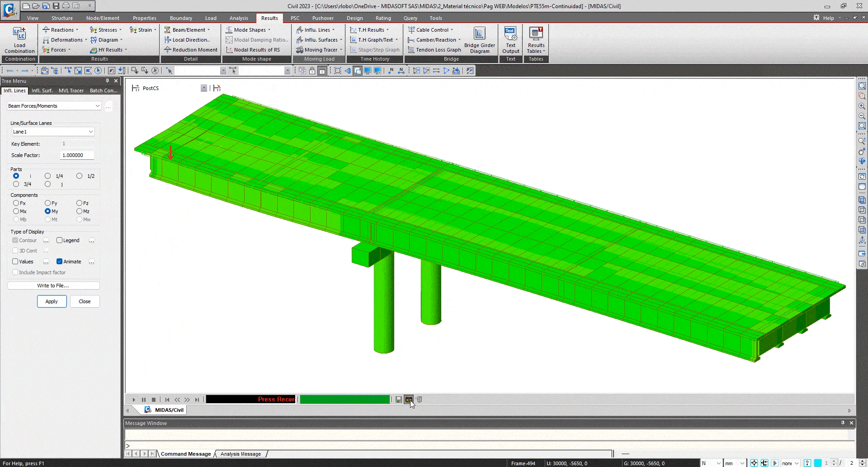Skip to the last animation frame
The width and height of the screenshot is (868, 467).
[x=197, y=400]
